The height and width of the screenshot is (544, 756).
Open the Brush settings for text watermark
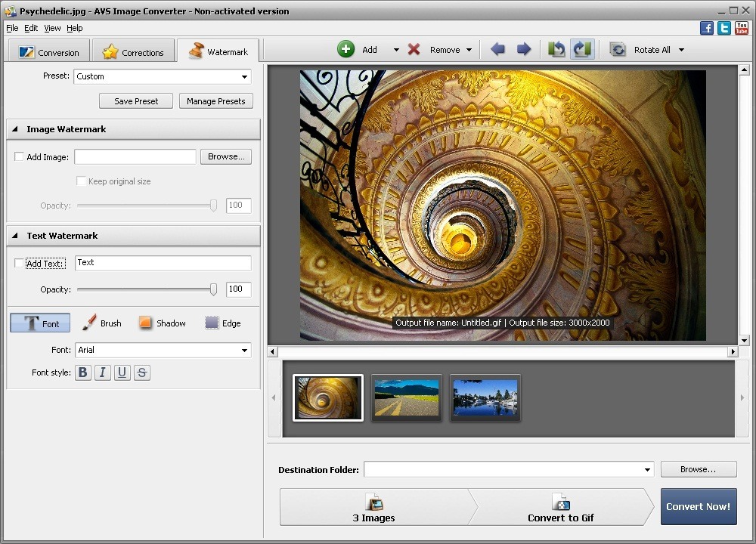pyautogui.click(x=101, y=323)
